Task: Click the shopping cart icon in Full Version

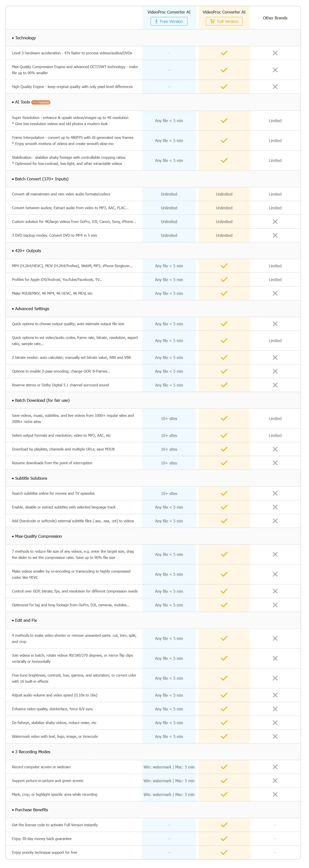Action: (212, 21)
